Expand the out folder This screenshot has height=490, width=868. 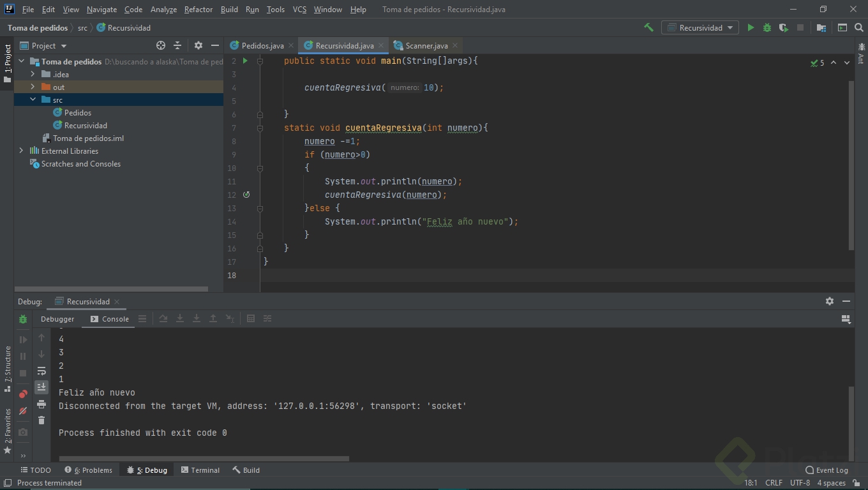33,87
